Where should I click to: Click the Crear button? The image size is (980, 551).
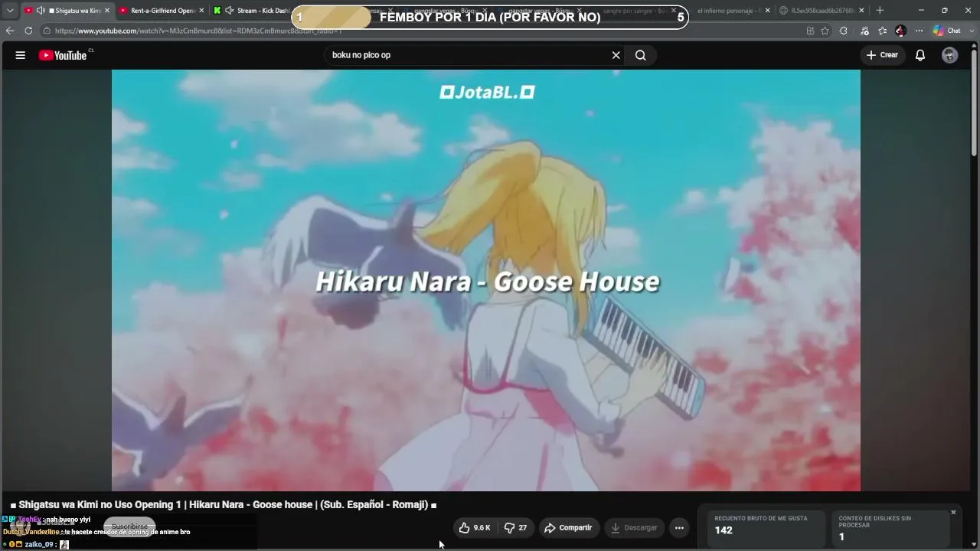882,55
